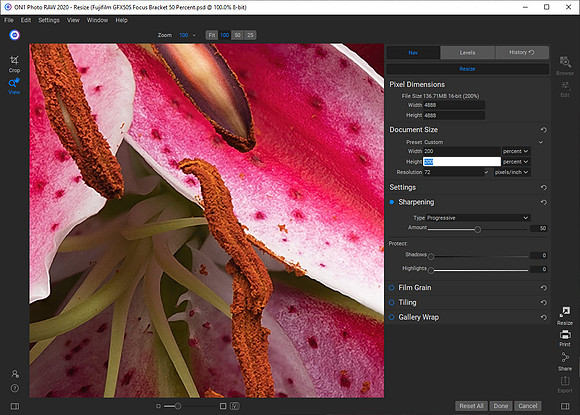
Task: Open the Edit module icon
Action: point(565,89)
